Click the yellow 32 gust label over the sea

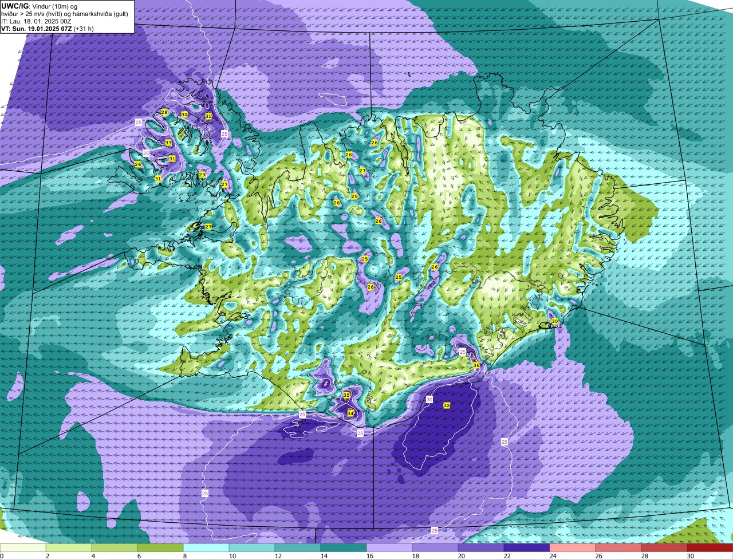(447, 405)
